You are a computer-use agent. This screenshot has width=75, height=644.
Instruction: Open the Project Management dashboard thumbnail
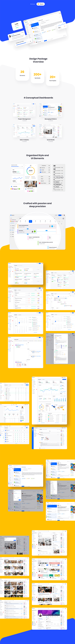pyautogui.click(x=24, y=110)
